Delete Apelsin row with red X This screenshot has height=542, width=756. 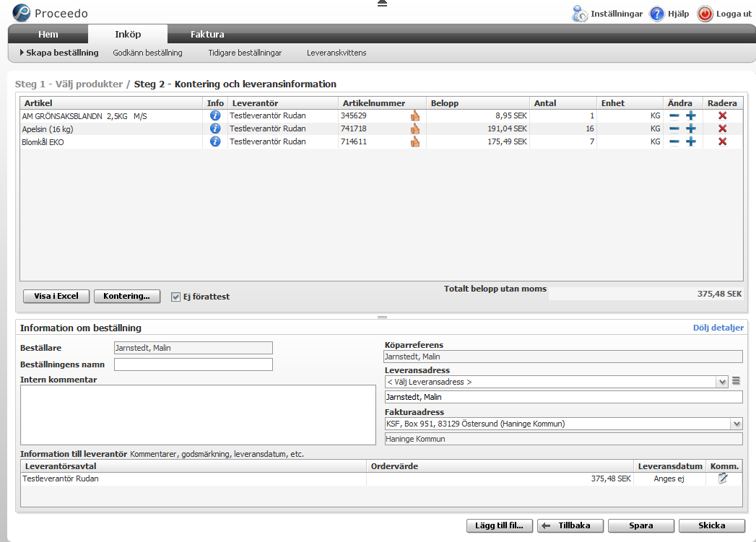pos(722,128)
